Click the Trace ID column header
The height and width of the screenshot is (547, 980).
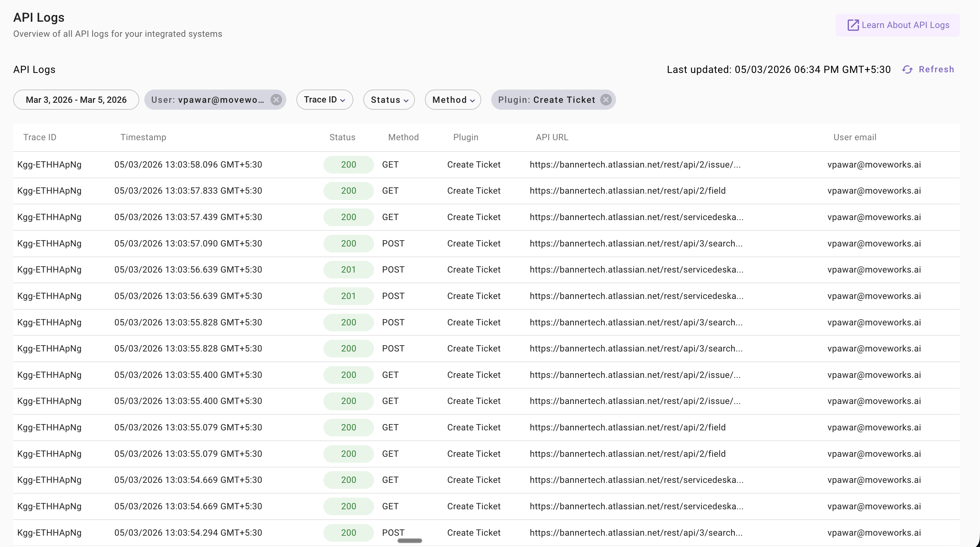coord(40,137)
